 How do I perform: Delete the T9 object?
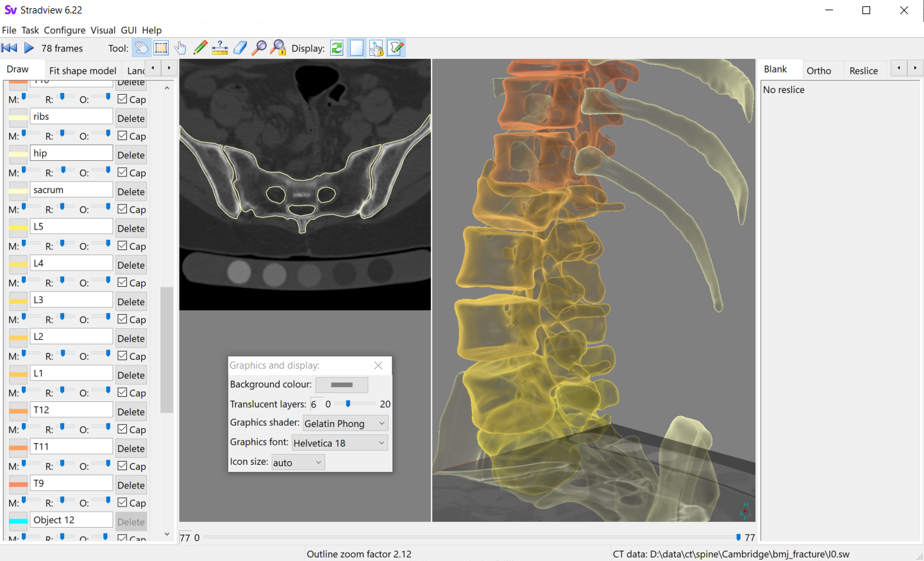click(x=131, y=485)
